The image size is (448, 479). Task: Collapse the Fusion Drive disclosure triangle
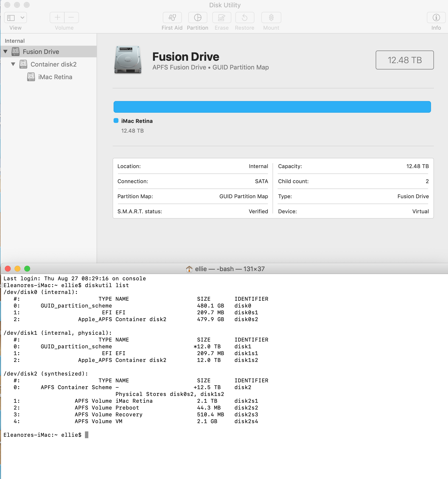[x=5, y=51]
